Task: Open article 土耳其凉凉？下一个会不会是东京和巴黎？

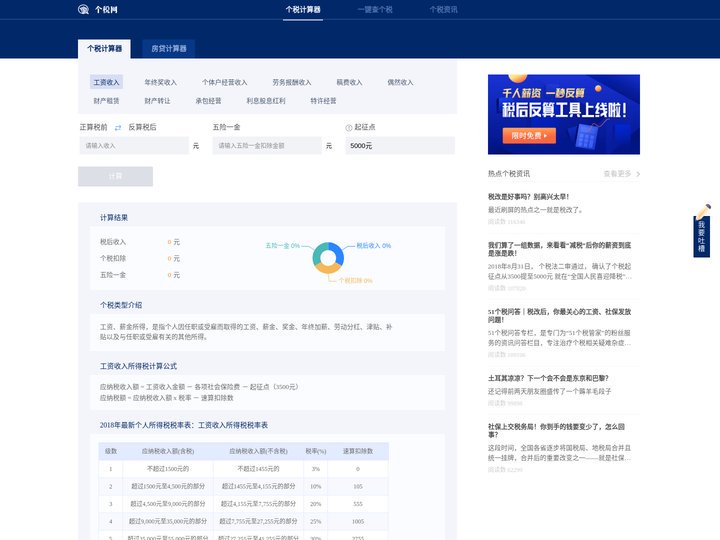Action: tap(548, 378)
